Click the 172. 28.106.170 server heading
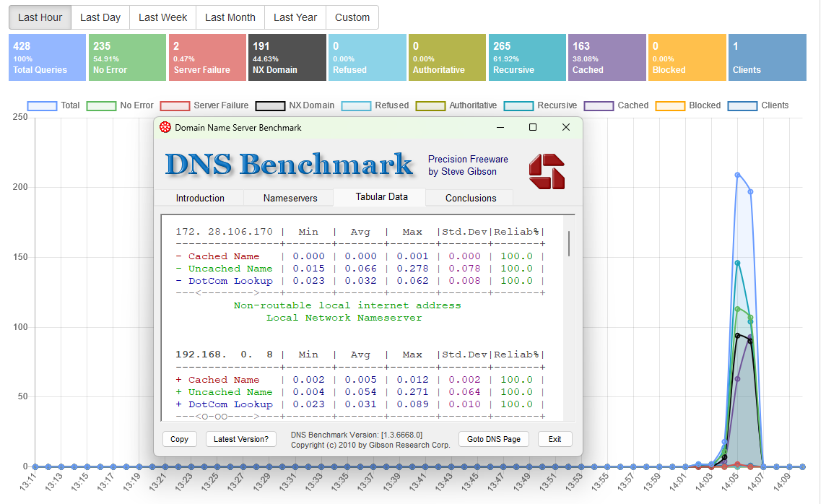This screenshot has height=504, width=826. (x=225, y=232)
